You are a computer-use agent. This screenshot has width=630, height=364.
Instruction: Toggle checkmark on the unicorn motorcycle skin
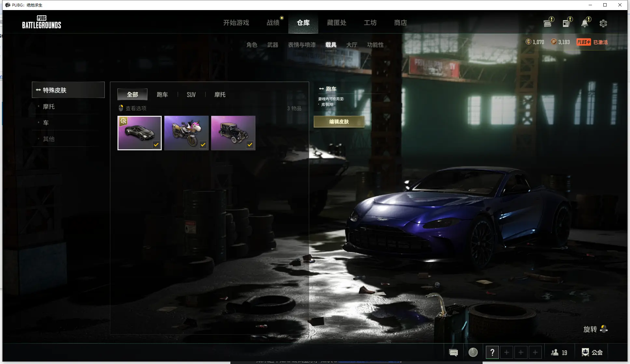coord(203,145)
